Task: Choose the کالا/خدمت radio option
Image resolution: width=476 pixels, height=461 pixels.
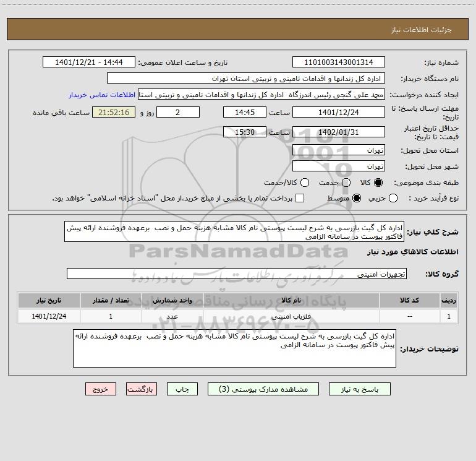Action: (x=304, y=183)
